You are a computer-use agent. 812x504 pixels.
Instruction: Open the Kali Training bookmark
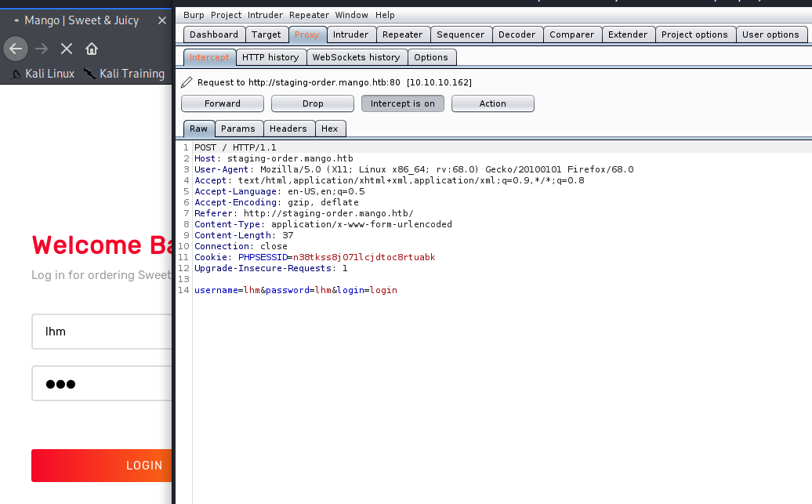(125, 74)
